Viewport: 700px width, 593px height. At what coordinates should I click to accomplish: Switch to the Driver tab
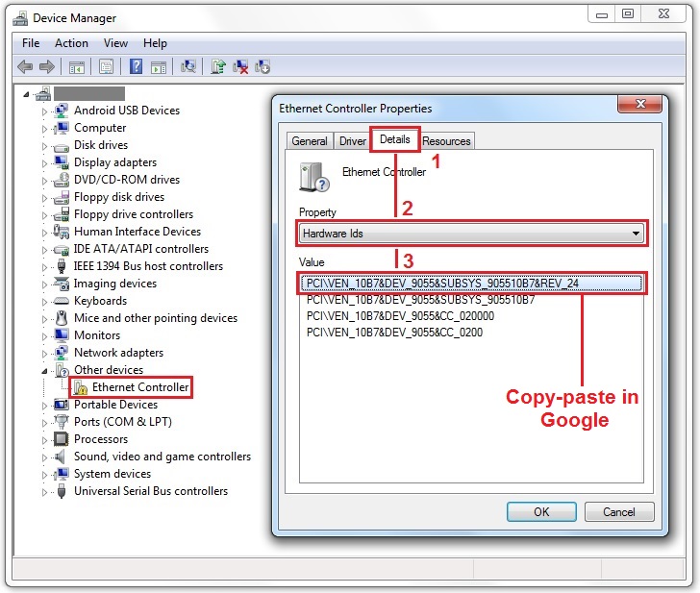[x=353, y=141]
